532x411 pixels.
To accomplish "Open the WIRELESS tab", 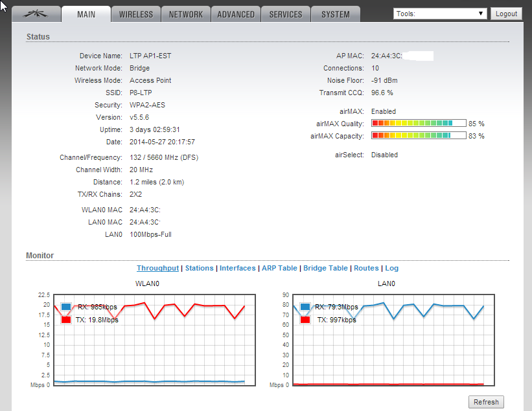I will (x=135, y=14).
